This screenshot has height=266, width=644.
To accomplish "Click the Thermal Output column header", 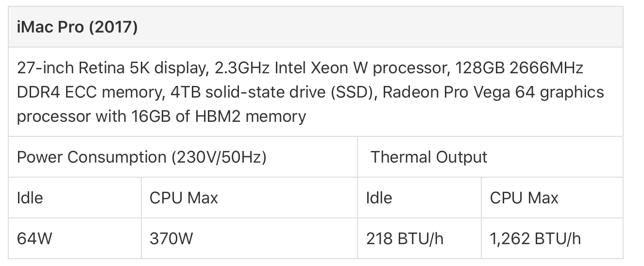I will point(429,157).
